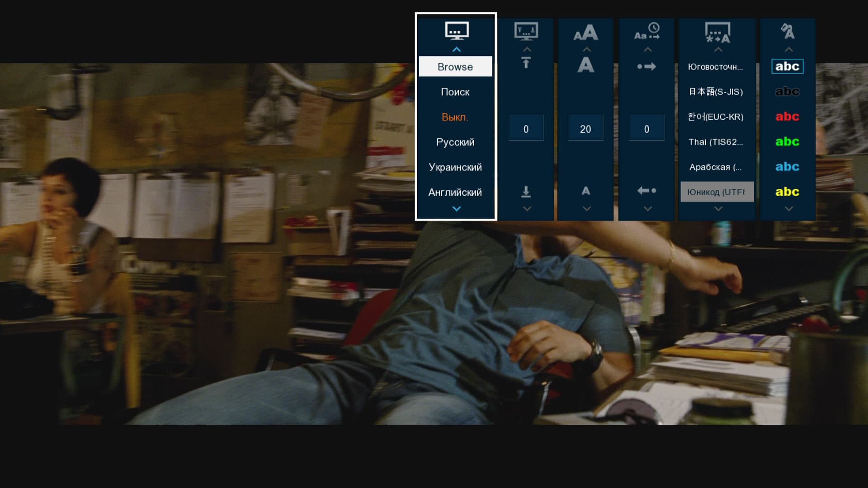
Task: Pick the red abc subtitle color
Action: pyautogui.click(x=787, y=117)
